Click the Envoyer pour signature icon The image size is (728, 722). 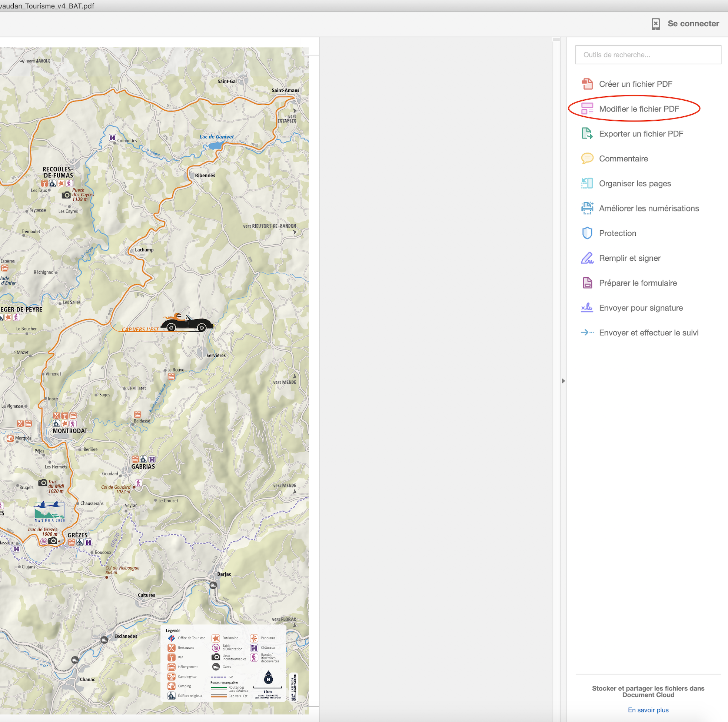coord(587,308)
